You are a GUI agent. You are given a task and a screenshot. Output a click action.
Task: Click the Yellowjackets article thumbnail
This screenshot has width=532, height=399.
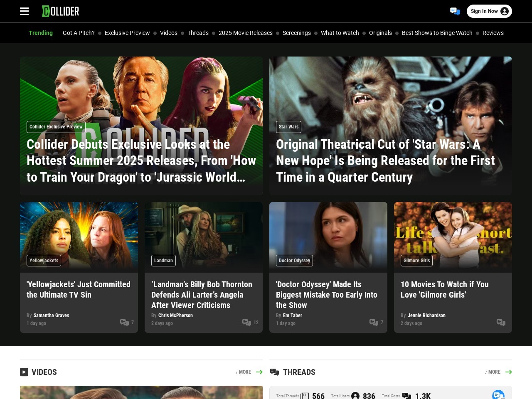79,237
